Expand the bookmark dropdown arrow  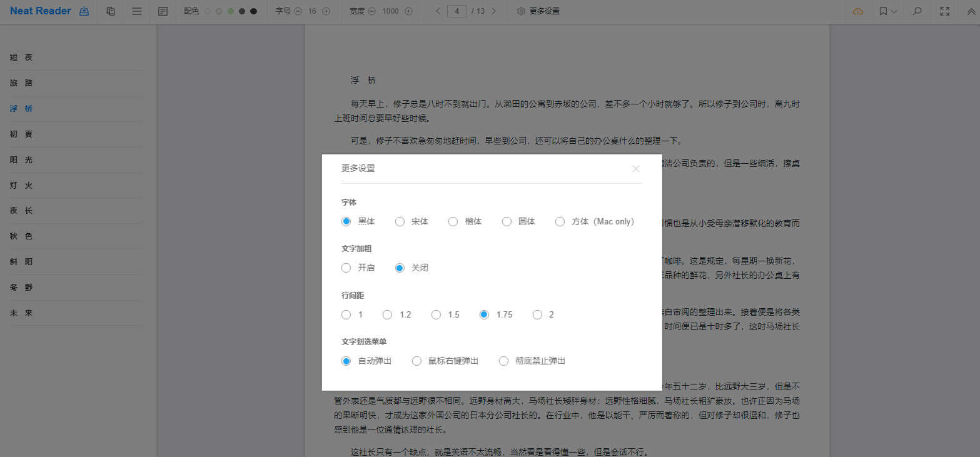coord(894,11)
